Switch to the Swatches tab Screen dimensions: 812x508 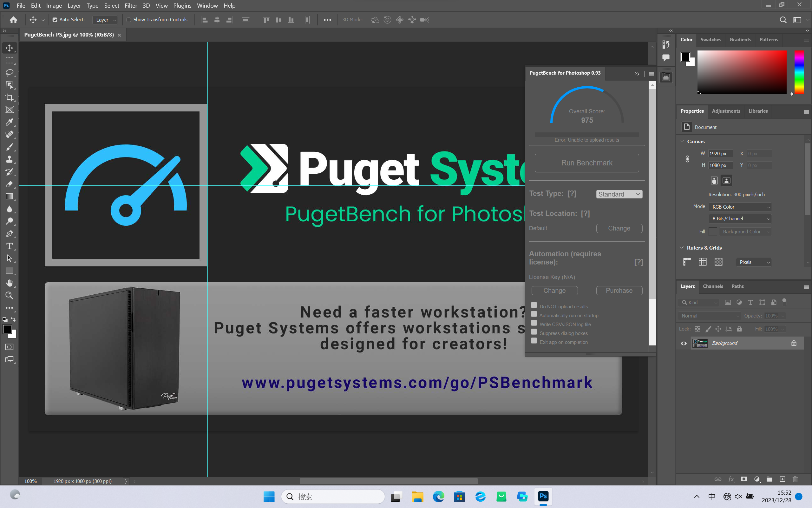[x=711, y=40]
